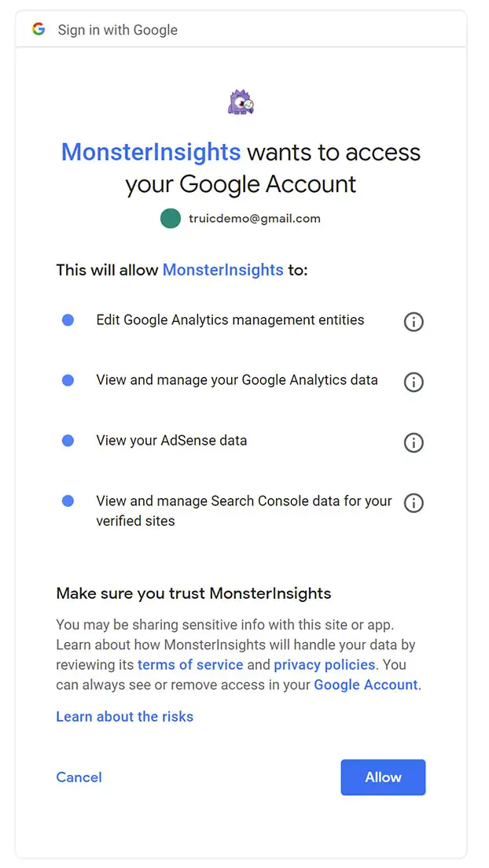
Task: Open info icon for Search Console data permission
Action: pos(414,503)
